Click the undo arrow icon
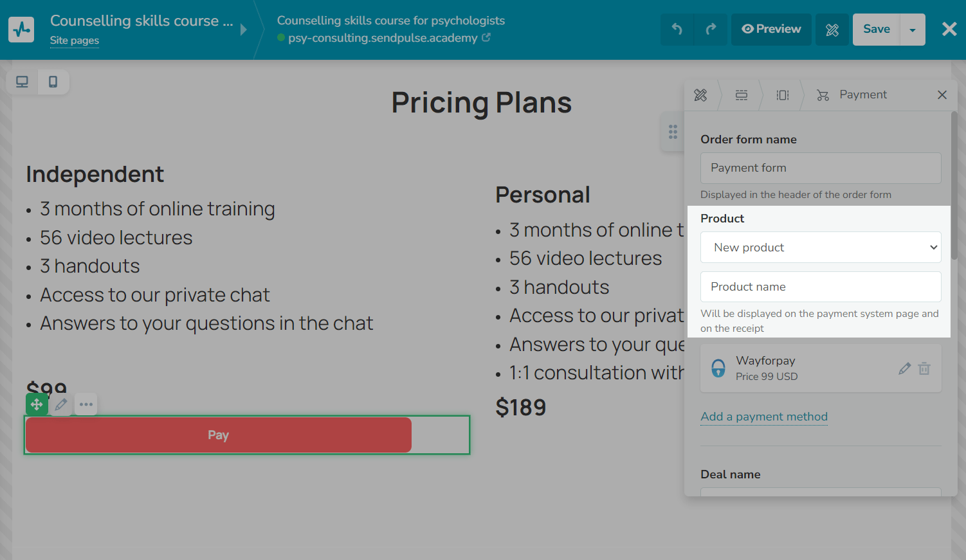The image size is (966, 560). [677, 30]
